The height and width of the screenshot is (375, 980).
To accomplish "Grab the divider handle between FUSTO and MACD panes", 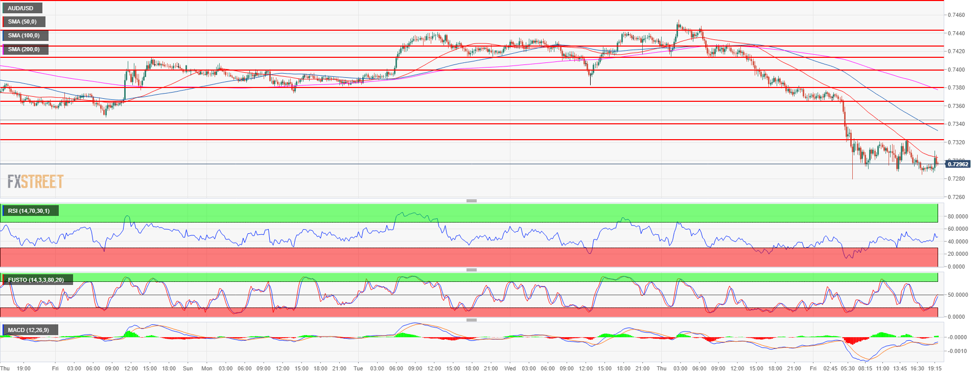I will (472, 320).
